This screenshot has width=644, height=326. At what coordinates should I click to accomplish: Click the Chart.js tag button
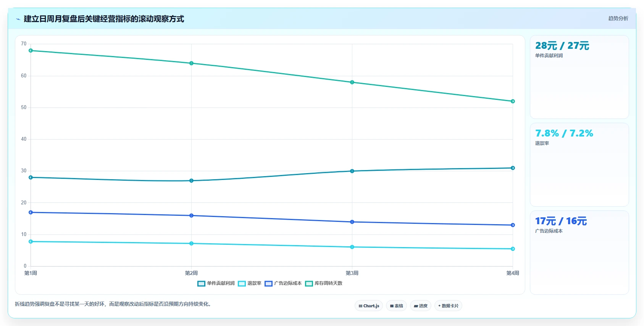pyautogui.click(x=369, y=306)
